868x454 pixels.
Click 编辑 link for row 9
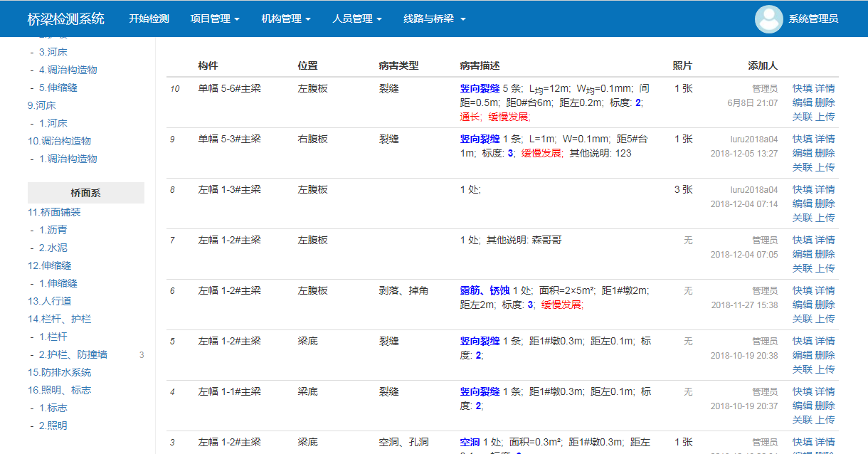(803, 153)
